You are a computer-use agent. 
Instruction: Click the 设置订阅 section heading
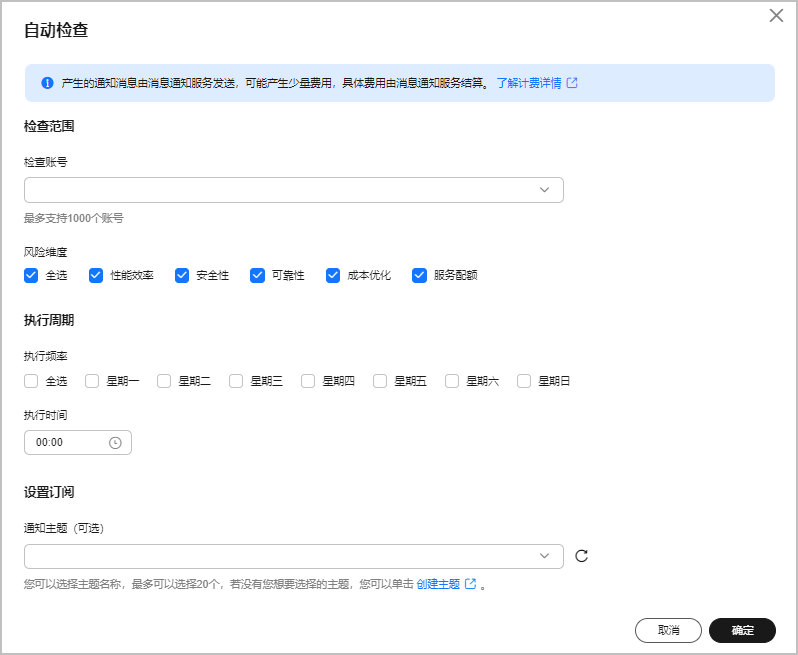49,492
